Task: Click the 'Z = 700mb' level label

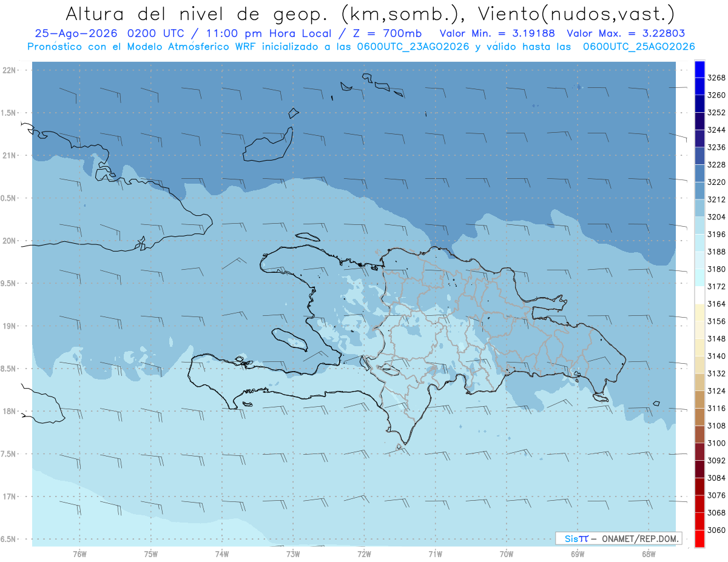Action: tap(387, 34)
